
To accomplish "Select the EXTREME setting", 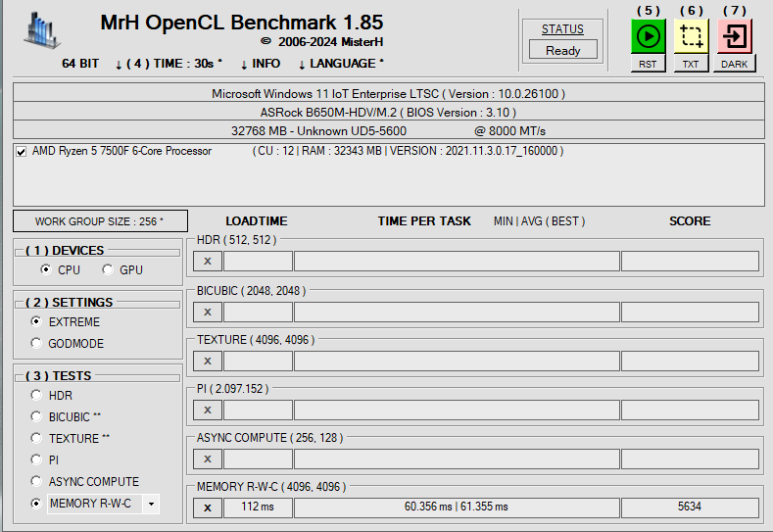I will [36, 321].
